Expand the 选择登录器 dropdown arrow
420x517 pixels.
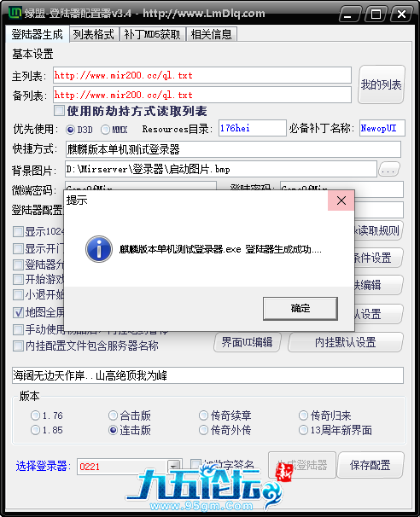click(174, 466)
